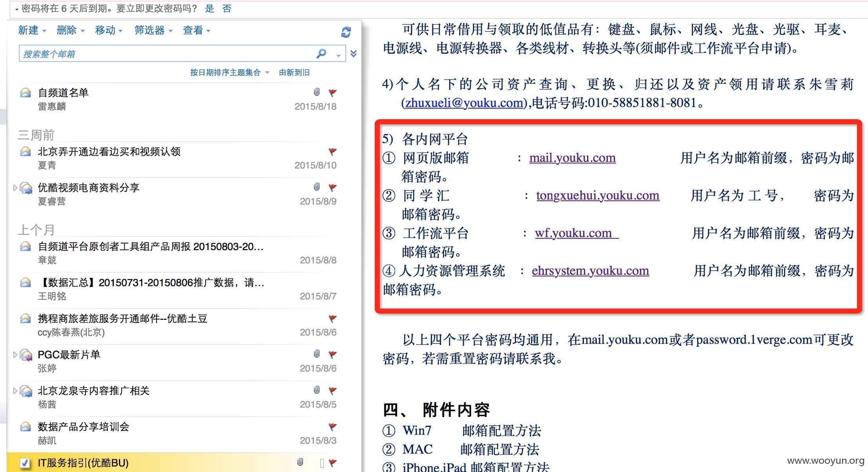Click flag on 数据产品分享培训会 message
868x472 pixels.
pos(332,427)
